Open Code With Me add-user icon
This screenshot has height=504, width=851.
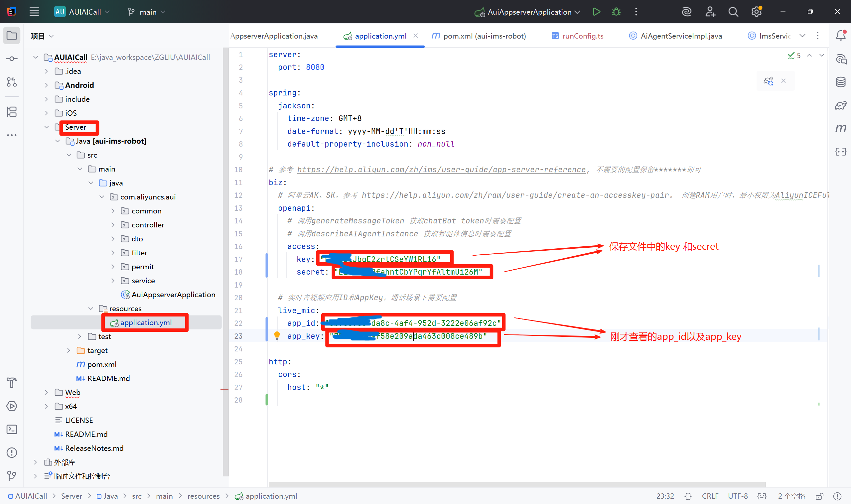pos(710,12)
